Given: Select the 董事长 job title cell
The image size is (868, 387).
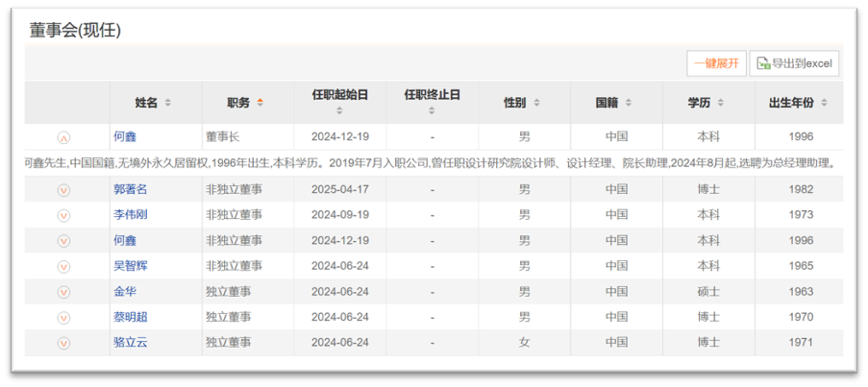Looking at the screenshot, I should [x=223, y=136].
